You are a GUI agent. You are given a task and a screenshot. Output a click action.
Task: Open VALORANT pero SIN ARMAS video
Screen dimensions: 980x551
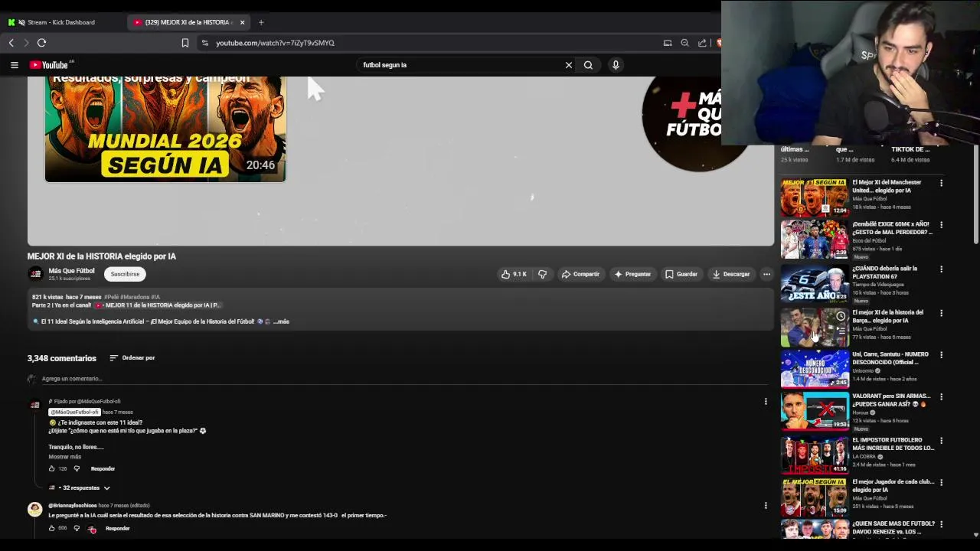click(815, 411)
